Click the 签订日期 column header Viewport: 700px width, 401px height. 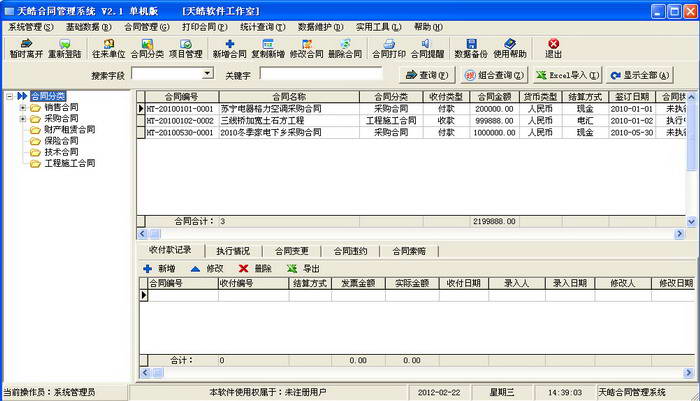pos(632,97)
